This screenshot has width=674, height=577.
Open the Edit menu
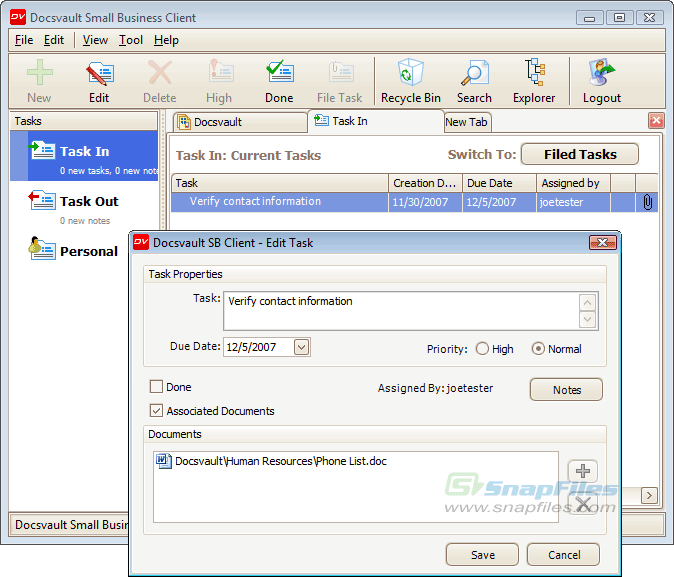[54, 40]
